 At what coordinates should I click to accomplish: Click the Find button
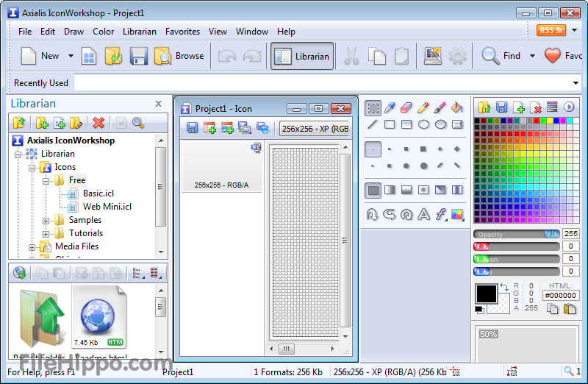502,57
